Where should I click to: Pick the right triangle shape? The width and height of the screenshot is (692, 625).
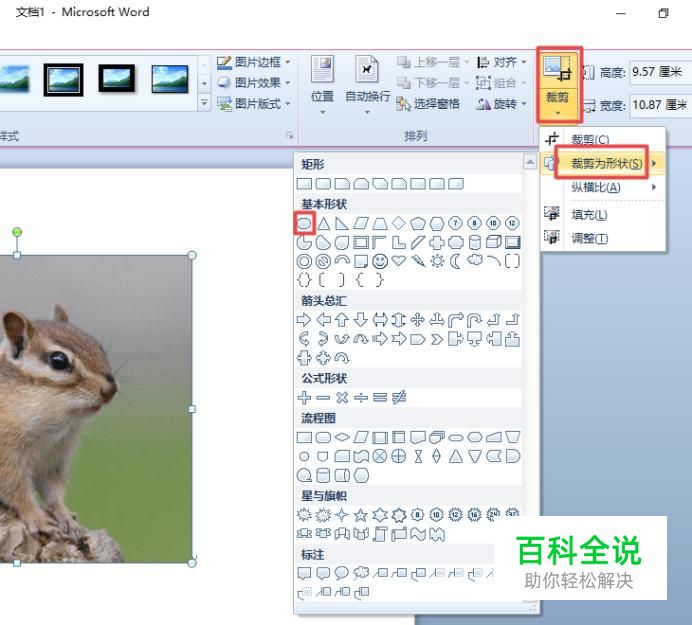342,223
